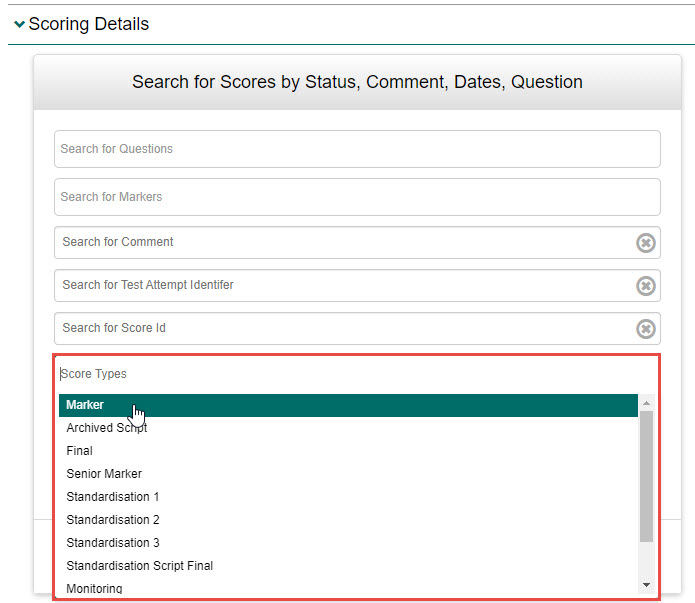Click the Search for Markers field
Screen dimensions: 695x603
(x=357, y=197)
